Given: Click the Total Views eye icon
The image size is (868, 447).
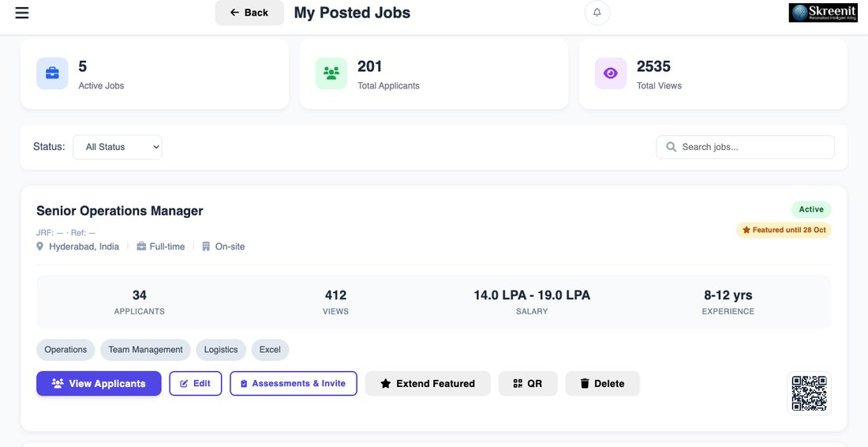Looking at the screenshot, I should click(x=611, y=73).
